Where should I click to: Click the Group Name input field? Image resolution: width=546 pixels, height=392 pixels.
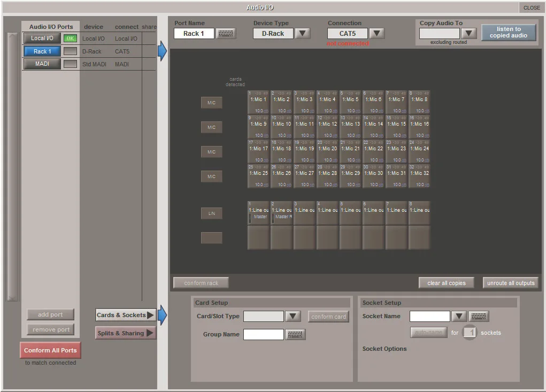tap(263, 334)
